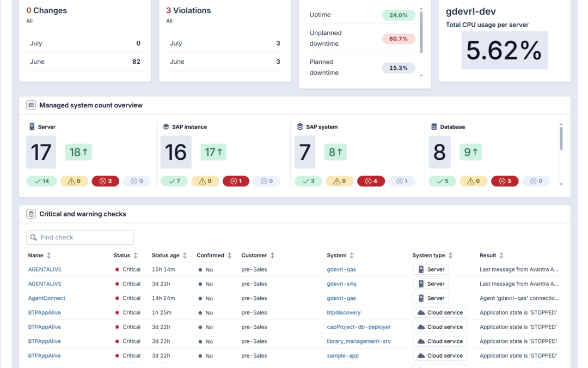Click the Database category icon
The image size is (588, 368).
tap(434, 126)
